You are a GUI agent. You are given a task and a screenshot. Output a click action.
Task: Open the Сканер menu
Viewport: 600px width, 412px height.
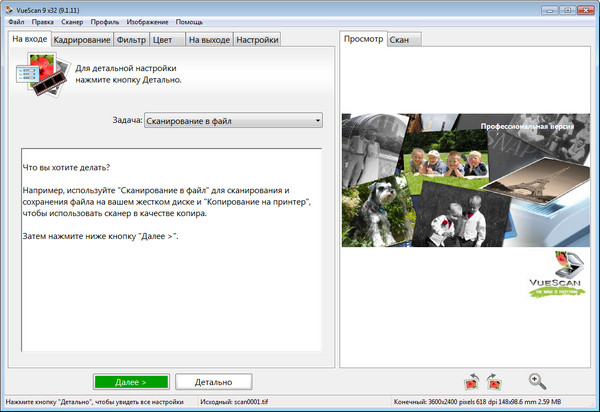[73, 21]
